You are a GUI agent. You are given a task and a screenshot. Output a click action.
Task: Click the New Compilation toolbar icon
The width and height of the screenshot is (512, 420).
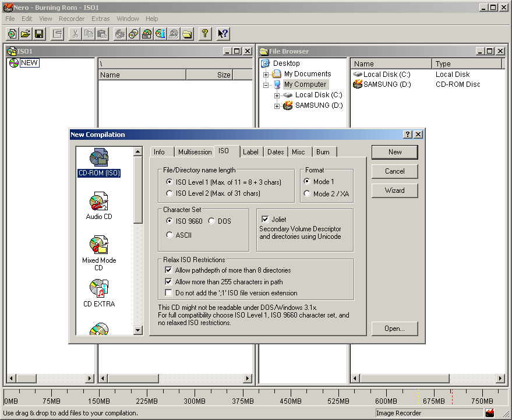pyautogui.click(x=12, y=34)
